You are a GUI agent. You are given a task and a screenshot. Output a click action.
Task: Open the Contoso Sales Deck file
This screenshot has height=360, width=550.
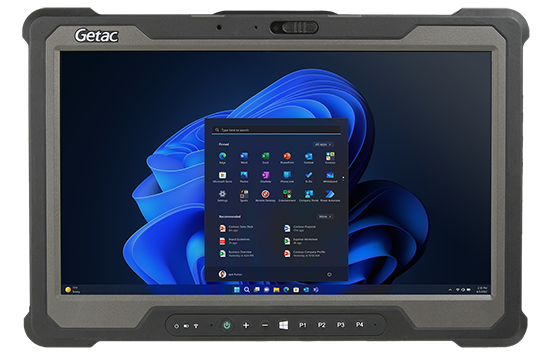click(x=236, y=228)
